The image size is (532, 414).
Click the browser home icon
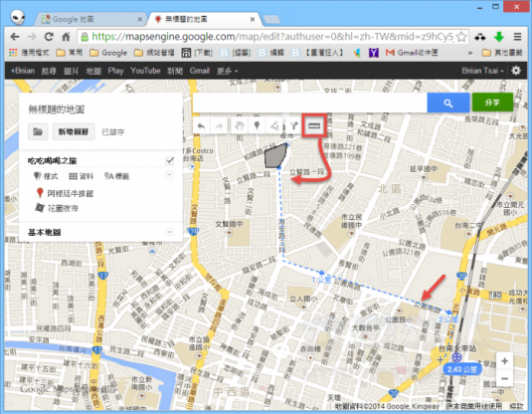point(66,37)
